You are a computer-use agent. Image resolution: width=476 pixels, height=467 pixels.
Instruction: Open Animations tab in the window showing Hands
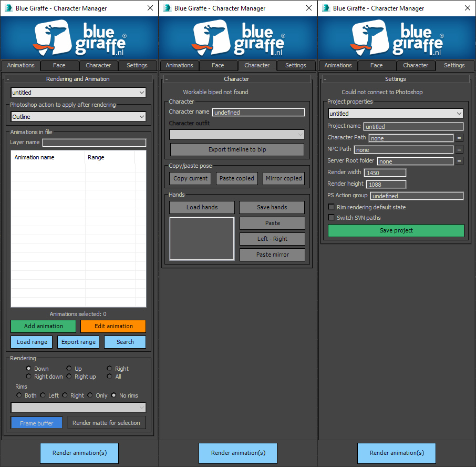179,66
